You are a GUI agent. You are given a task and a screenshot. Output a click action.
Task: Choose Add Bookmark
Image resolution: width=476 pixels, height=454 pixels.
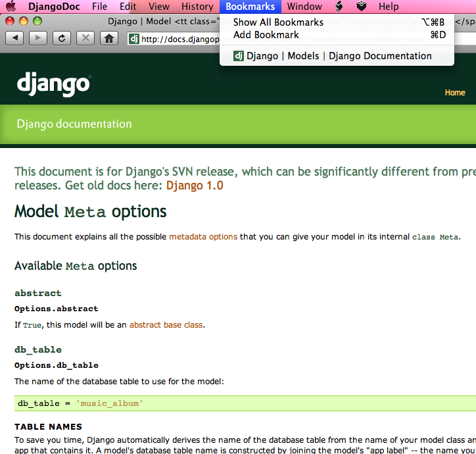(x=337, y=35)
